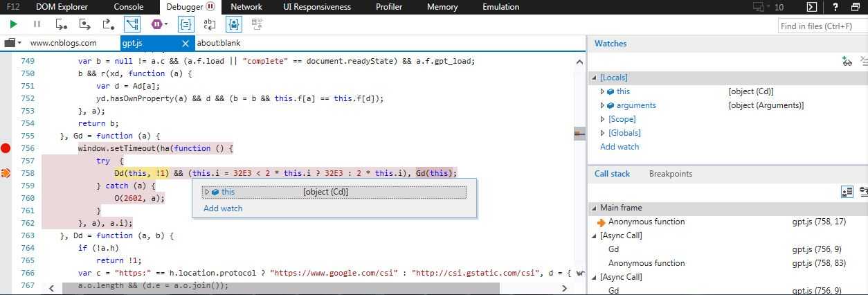868x295 pixels.
Task: Toggle the Pretty print button
Action: tap(186, 24)
